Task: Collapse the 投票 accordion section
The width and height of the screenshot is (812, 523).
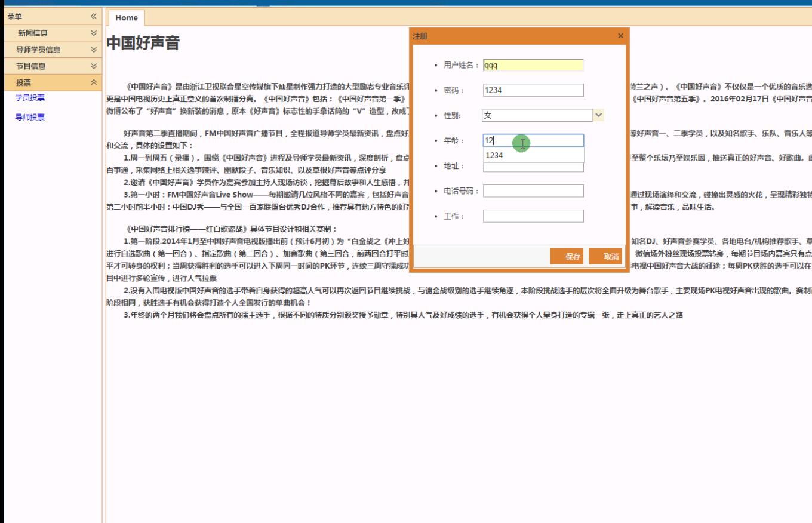Action: (x=94, y=82)
